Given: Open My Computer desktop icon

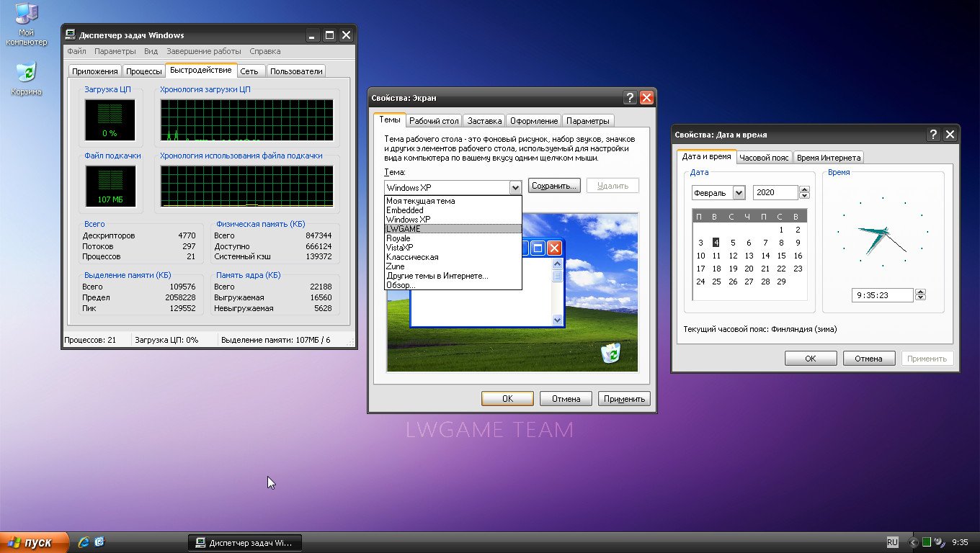Looking at the screenshot, I should point(26,16).
